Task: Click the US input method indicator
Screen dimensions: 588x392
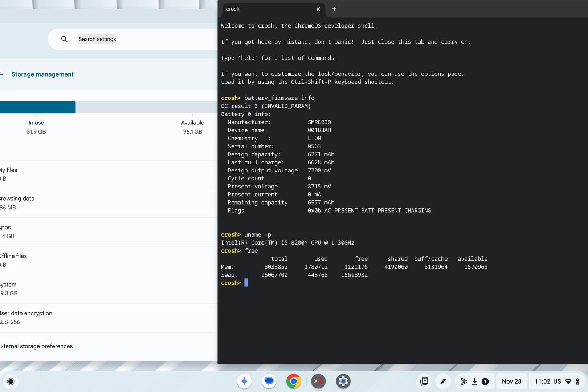Action: (x=557, y=381)
